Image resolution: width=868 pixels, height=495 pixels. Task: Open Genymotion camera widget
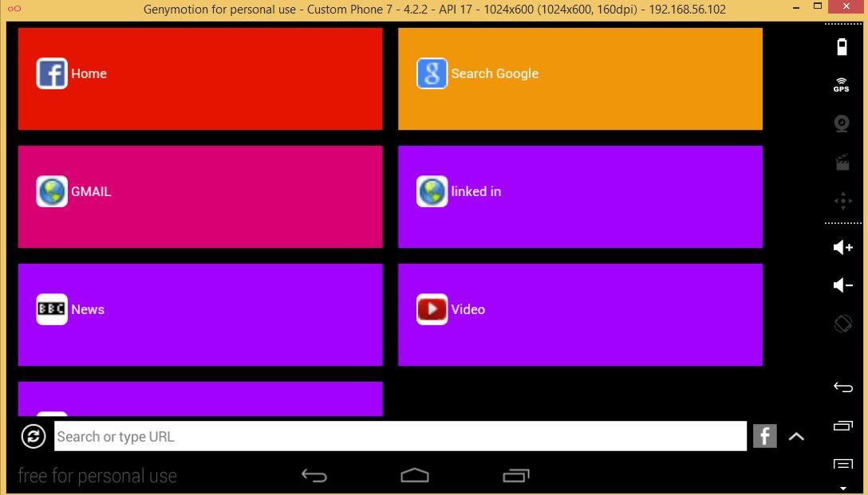point(842,124)
